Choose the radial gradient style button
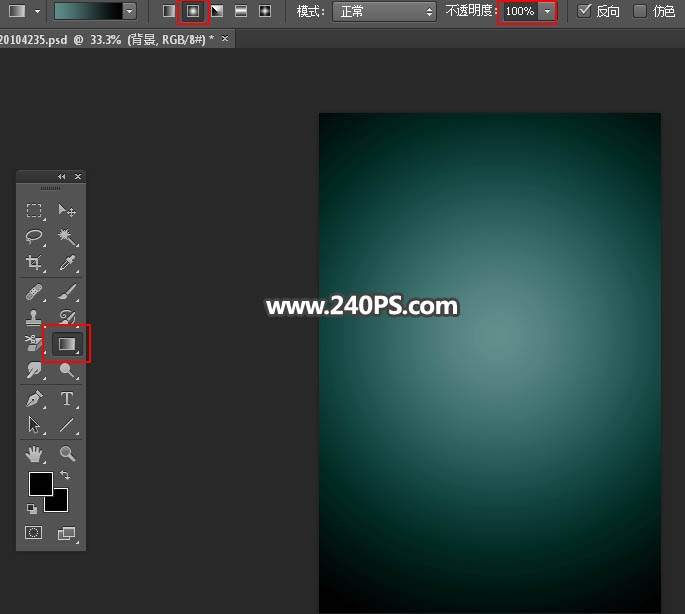Image resolution: width=685 pixels, height=614 pixels. point(193,11)
